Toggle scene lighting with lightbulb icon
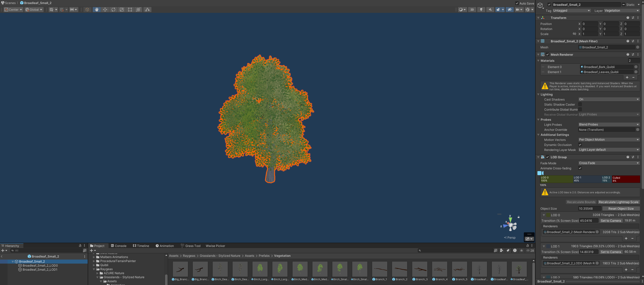This screenshot has width=644, height=285. [481, 10]
